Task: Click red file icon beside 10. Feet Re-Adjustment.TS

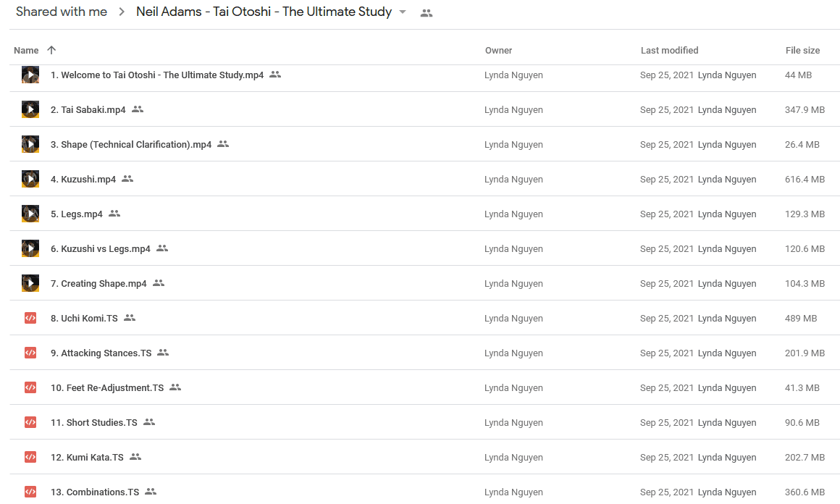Action: (x=30, y=387)
